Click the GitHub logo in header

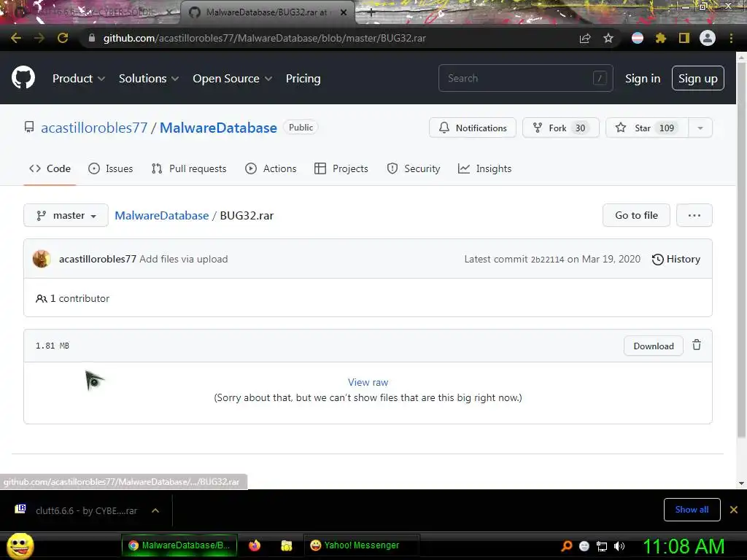[x=23, y=78]
